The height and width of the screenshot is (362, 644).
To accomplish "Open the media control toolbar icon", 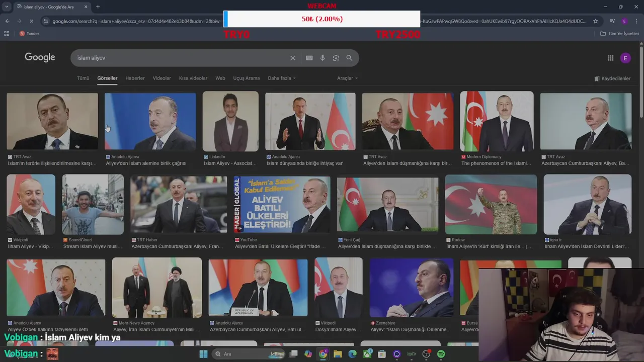I will point(612,21).
